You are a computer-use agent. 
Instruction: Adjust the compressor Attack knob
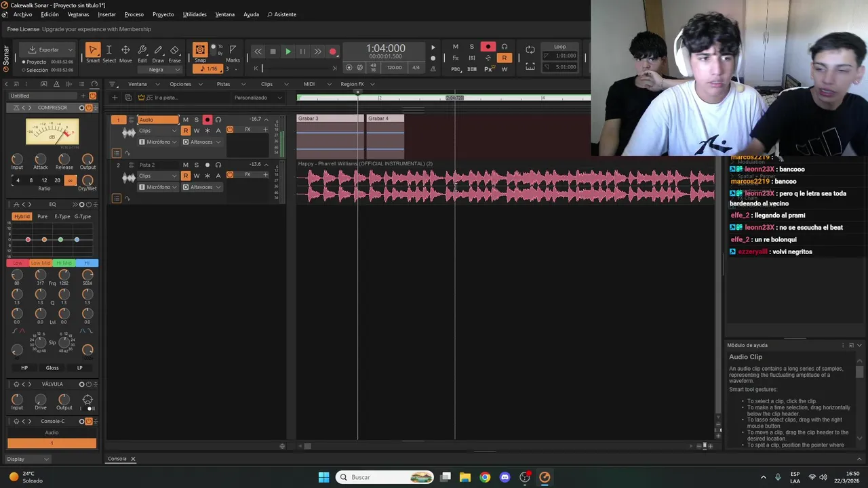pos(41,159)
